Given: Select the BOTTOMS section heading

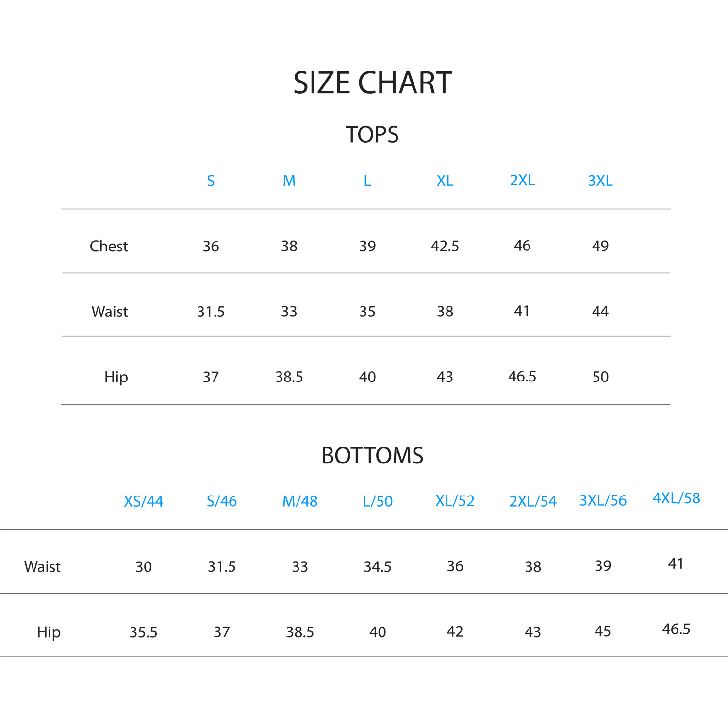Looking at the screenshot, I should click(x=372, y=456).
